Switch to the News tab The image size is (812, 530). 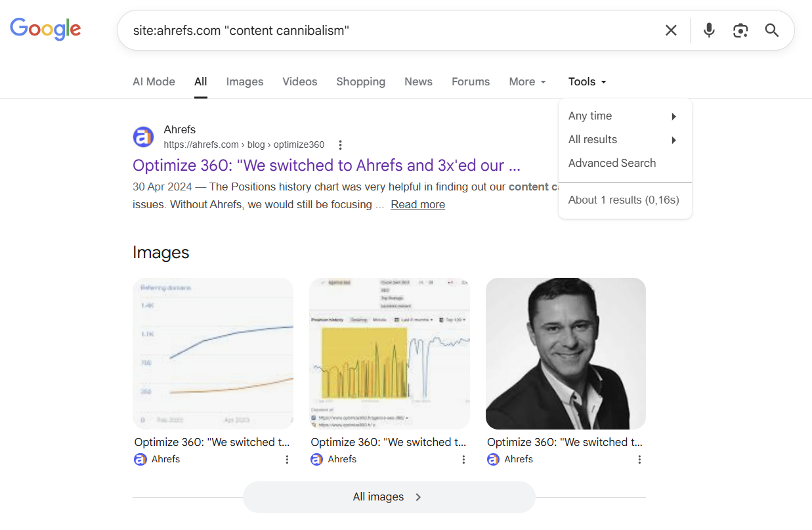coord(418,81)
